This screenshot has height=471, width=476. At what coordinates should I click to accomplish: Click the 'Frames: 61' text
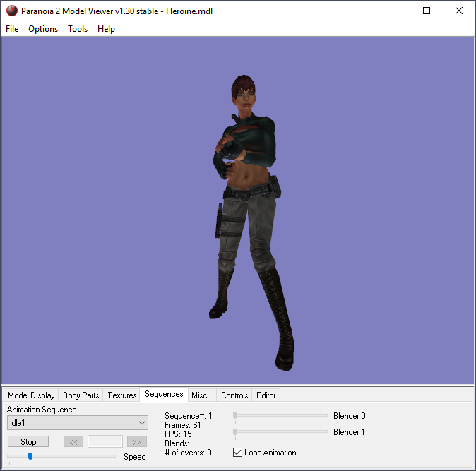click(x=183, y=425)
